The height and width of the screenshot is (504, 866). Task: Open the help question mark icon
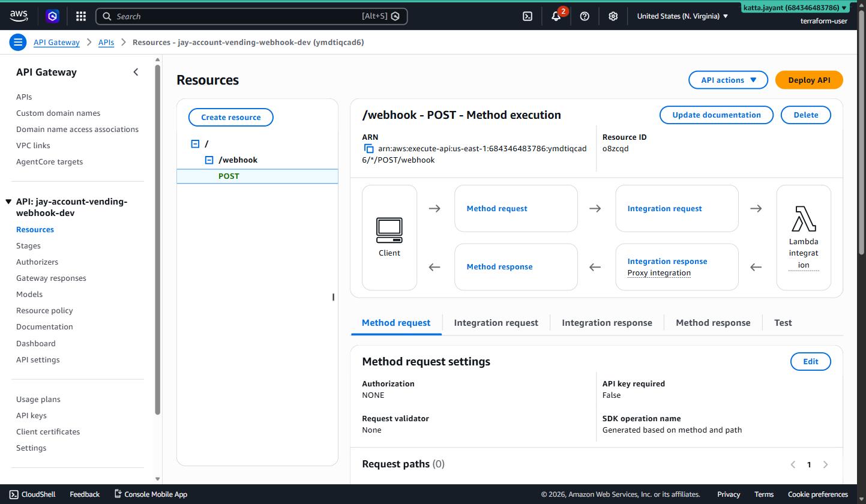tap(585, 16)
